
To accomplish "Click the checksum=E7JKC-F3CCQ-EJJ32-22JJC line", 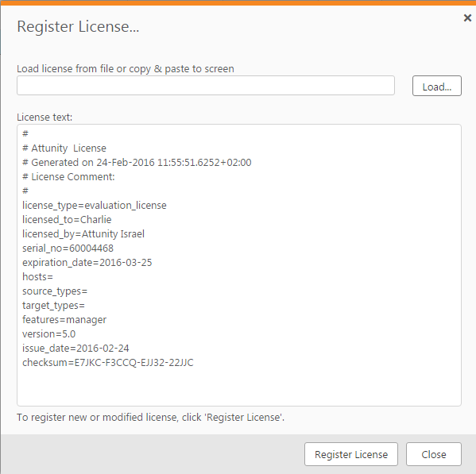I will [108, 362].
